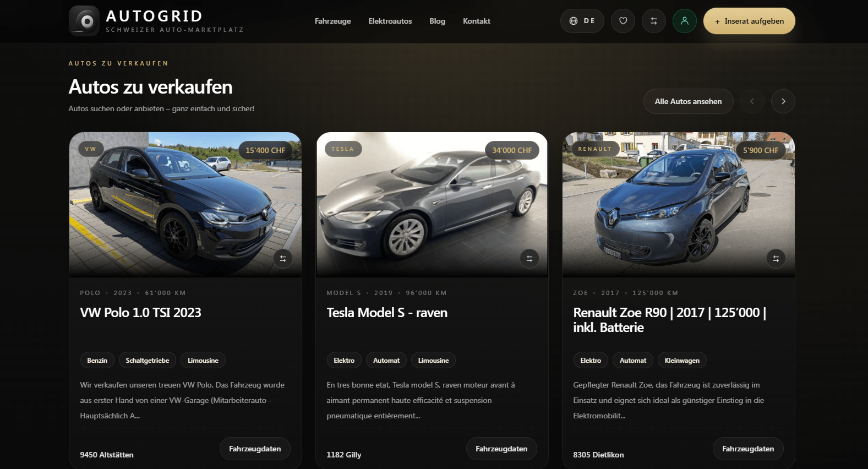Click the 1182 Gilly location
868x469 pixels.
344,455
